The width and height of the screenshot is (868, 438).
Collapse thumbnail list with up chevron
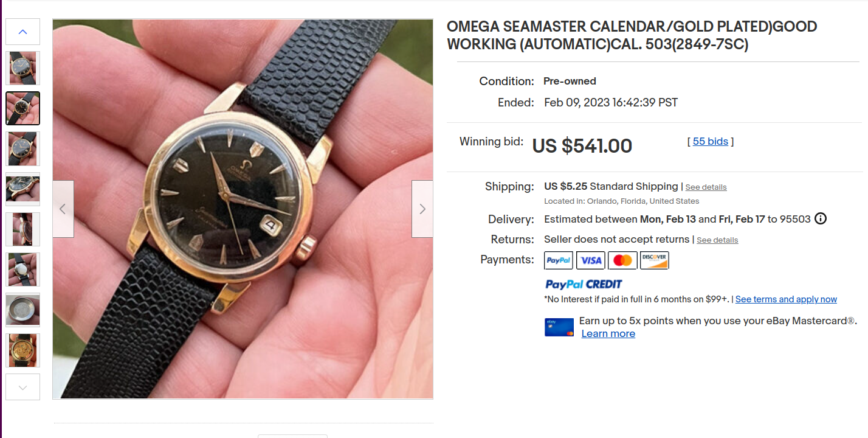23,32
